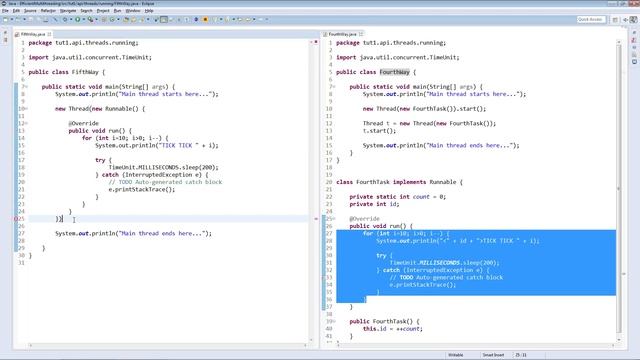
Task: Click 'TimeUnit.MILLISECONDS.sleep(200);' in FifthWay
Action: click(163, 167)
